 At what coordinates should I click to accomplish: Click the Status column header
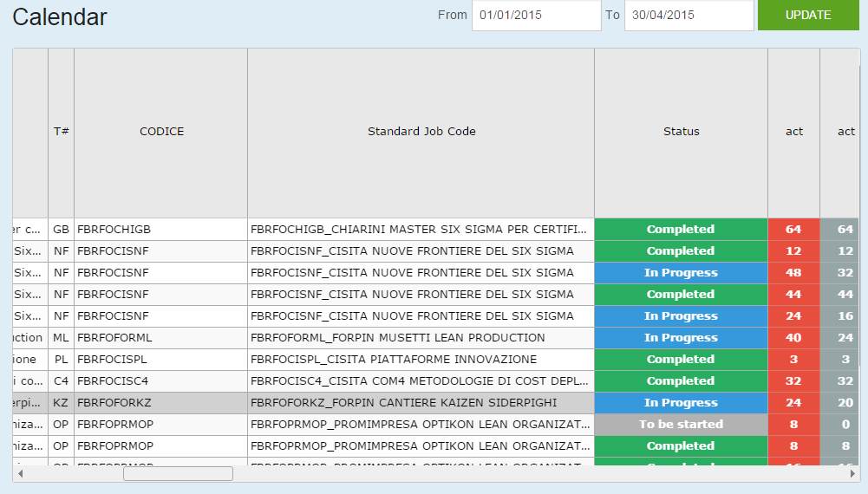(x=681, y=132)
